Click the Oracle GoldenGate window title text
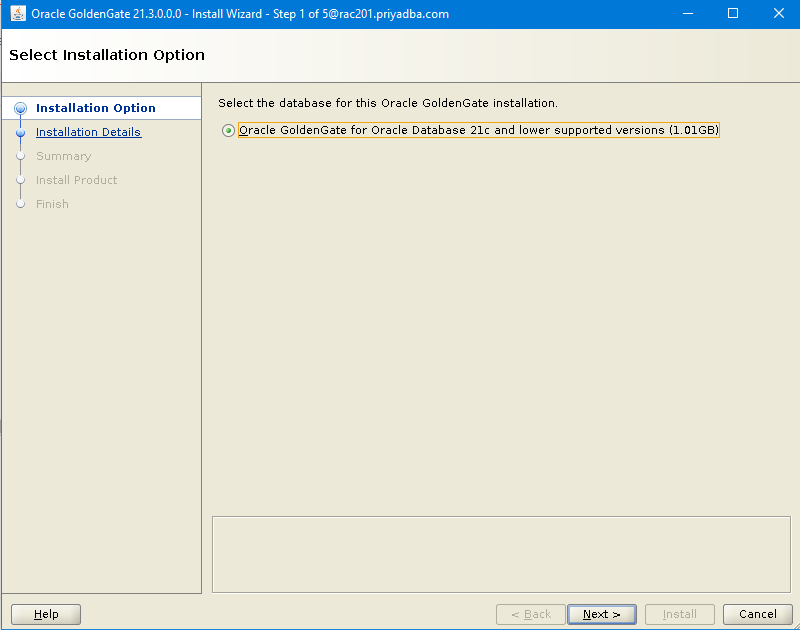 [240, 14]
